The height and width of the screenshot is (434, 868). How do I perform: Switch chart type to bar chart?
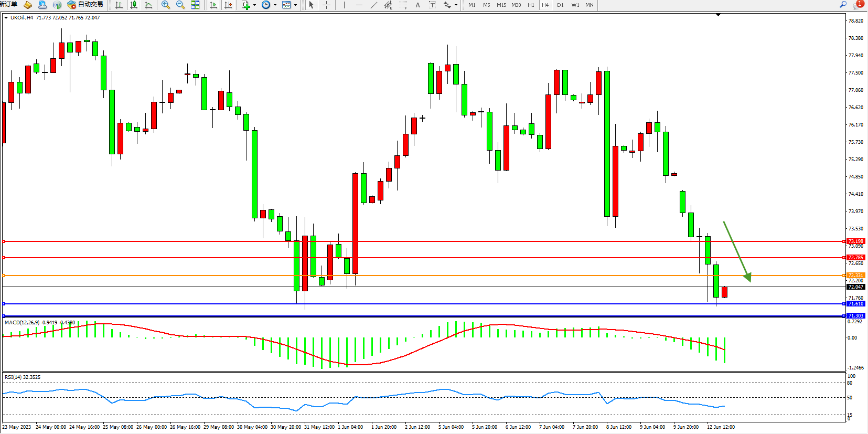click(119, 5)
